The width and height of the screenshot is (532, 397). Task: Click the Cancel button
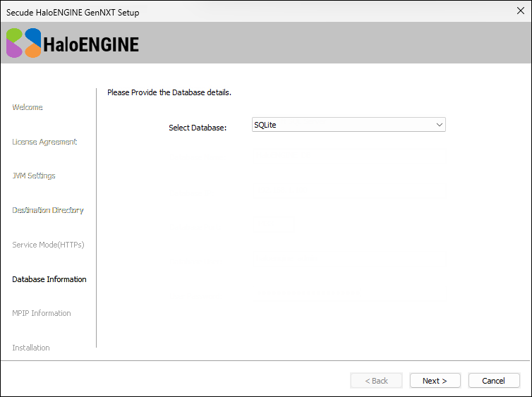pyautogui.click(x=494, y=381)
